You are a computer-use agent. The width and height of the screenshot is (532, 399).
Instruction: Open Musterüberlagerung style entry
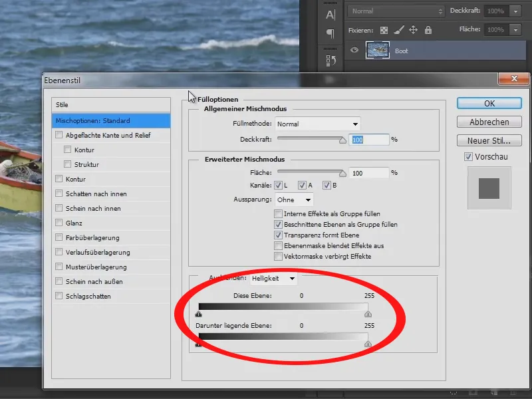(111, 267)
